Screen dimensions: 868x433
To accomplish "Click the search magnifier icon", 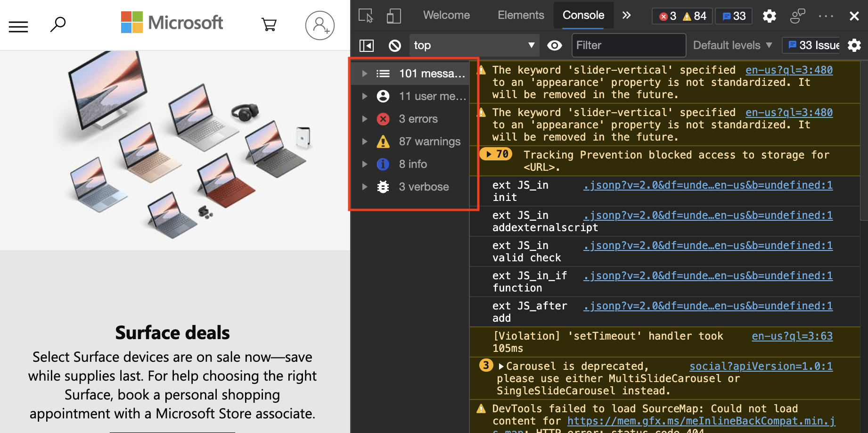I will [58, 24].
